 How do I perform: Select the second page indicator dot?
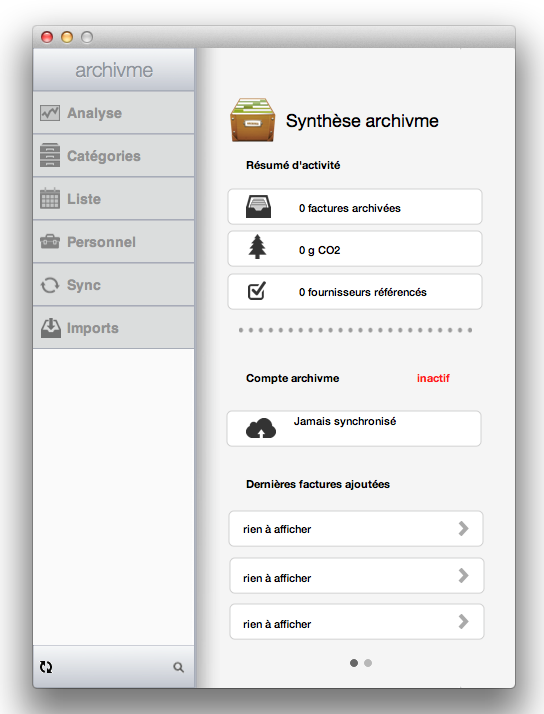368,663
